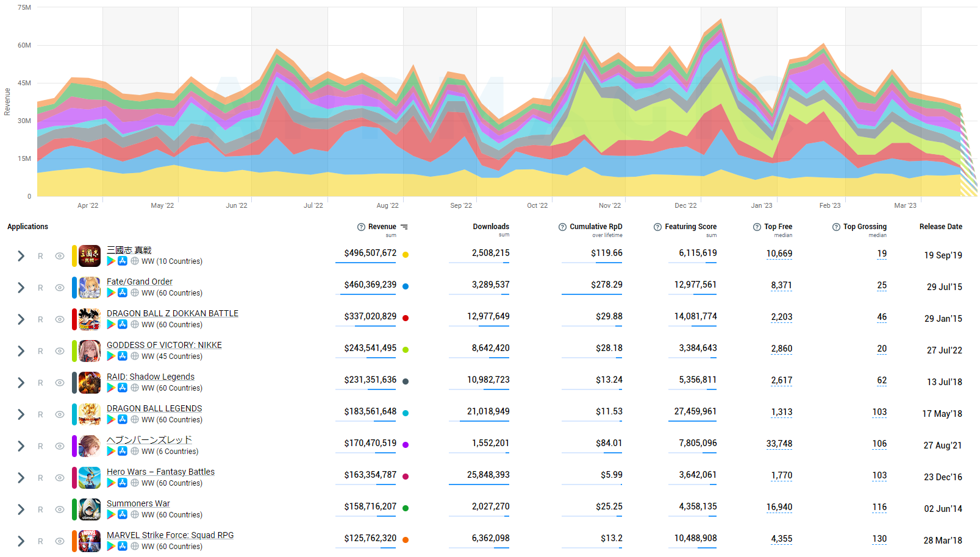Expand the Fate/Grand Order row
Viewport: 980px width, 557px height.
(21, 288)
